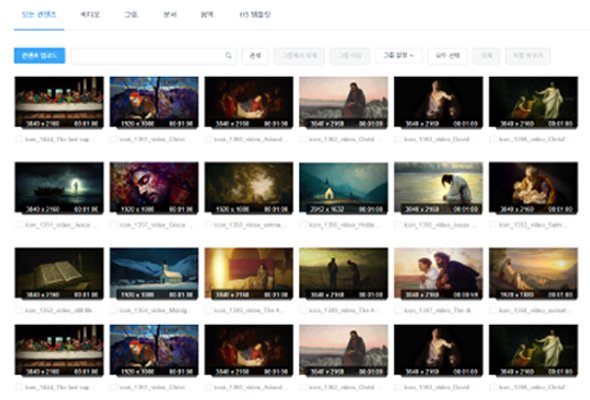Open the glowing interior with red wall thumbnail

click(249, 274)
